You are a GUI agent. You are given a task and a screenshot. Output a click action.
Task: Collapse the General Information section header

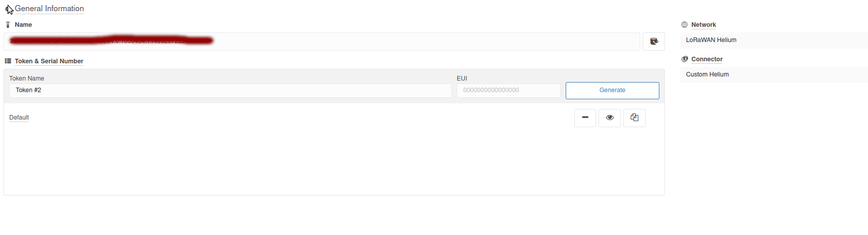click(x=49, y=9)
